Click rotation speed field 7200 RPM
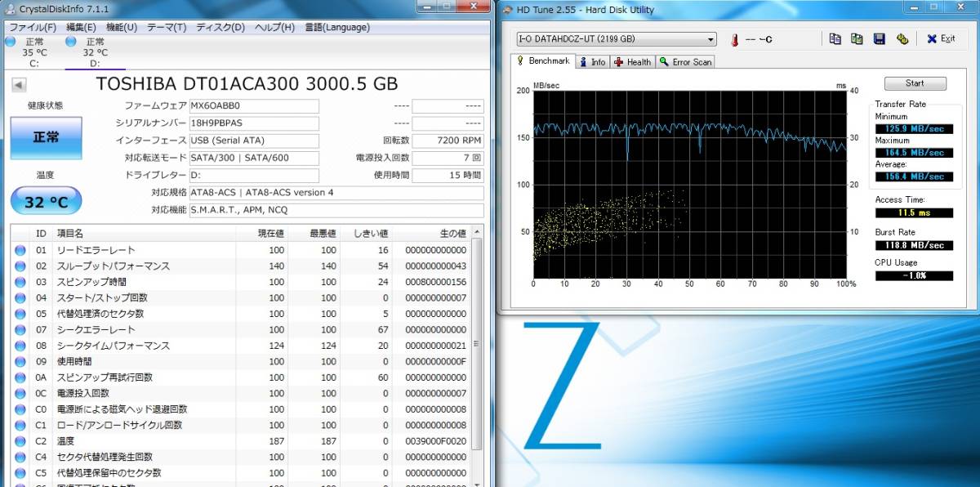The height and width of the screenshot is (487, 980). 448,141
